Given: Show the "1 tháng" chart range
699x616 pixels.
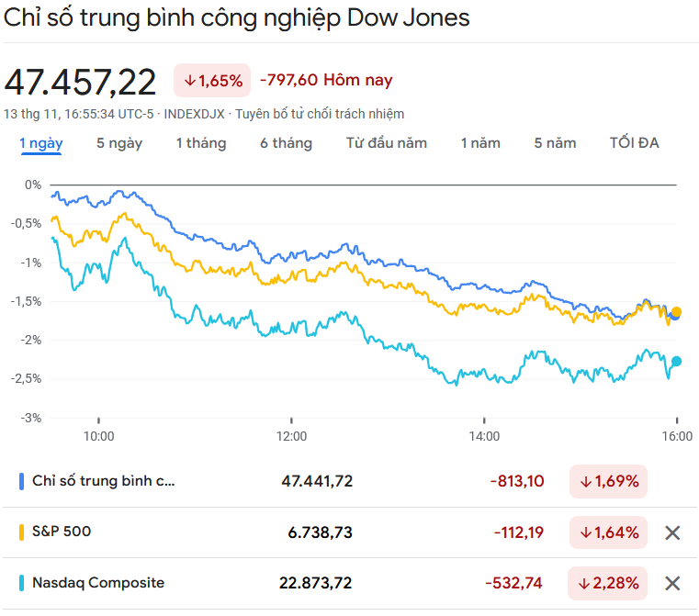Looking at the screenshot, I should 200,143.
